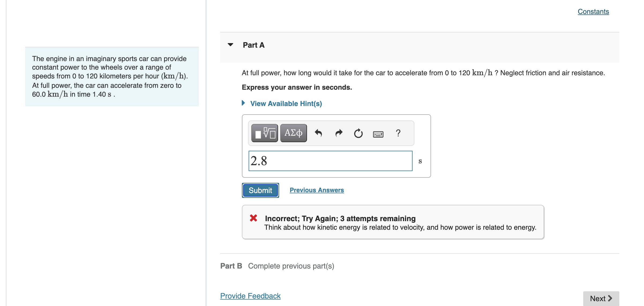Reset the answer with circular arrow
This screenshot has width=644, height=306.
pyautogui.click(x=358, y=133)
